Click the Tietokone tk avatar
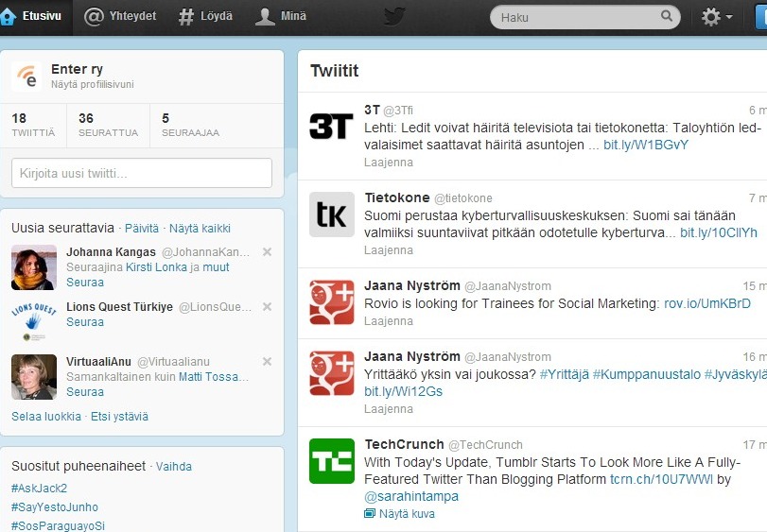767x532 pixels. tap(332, 214)
